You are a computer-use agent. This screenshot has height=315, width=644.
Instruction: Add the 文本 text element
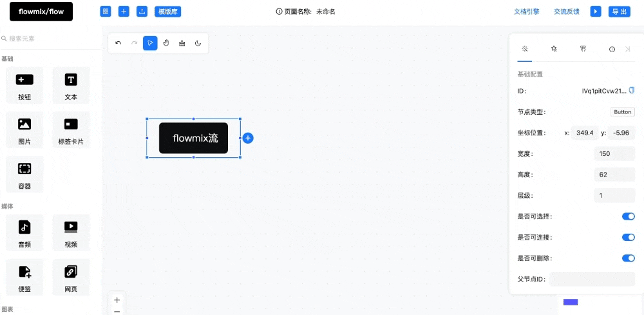(x=71, y=86)
